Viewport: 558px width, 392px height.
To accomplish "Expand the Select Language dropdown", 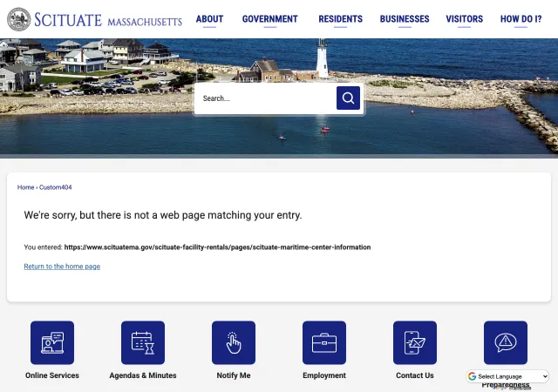I will click(x=507, y=376).
